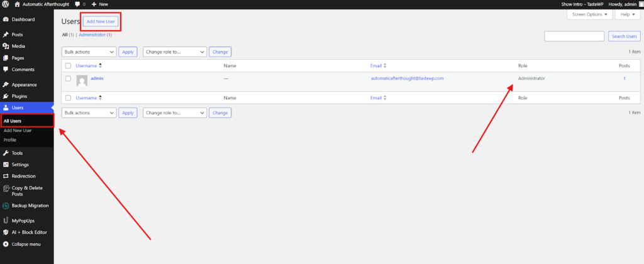Viewport: 644px width, 264px height.
Task: Open the top Bulk actions dropdown
Action: click(89, 52)
